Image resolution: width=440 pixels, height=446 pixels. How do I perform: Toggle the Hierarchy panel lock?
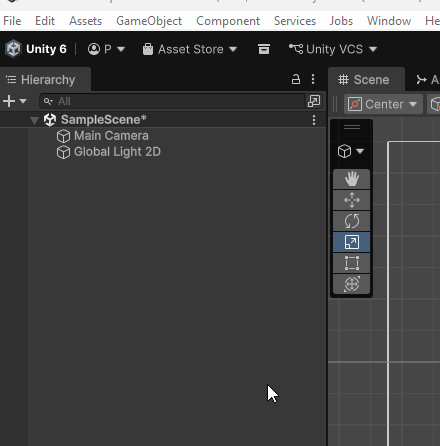click(296, 79)
